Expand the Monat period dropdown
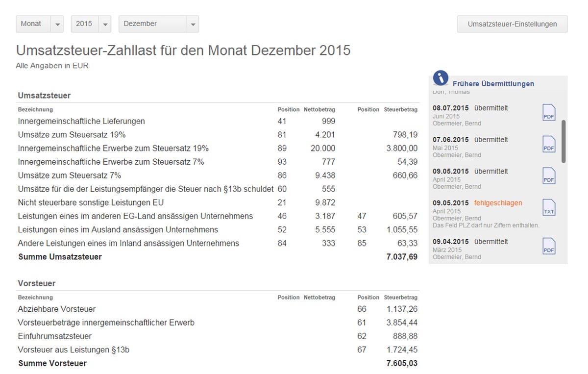Image resolution: width=588 pixels, height=374 pixels. [40, 24]
